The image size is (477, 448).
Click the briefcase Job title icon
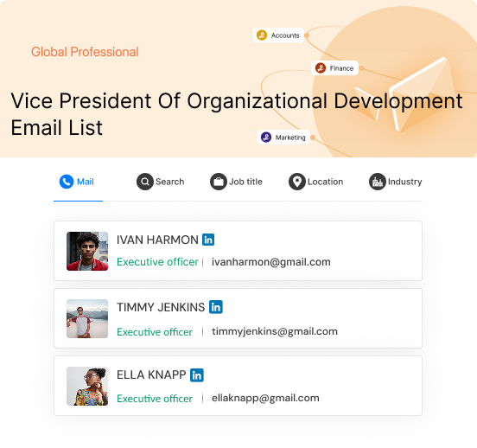[219, 182]
